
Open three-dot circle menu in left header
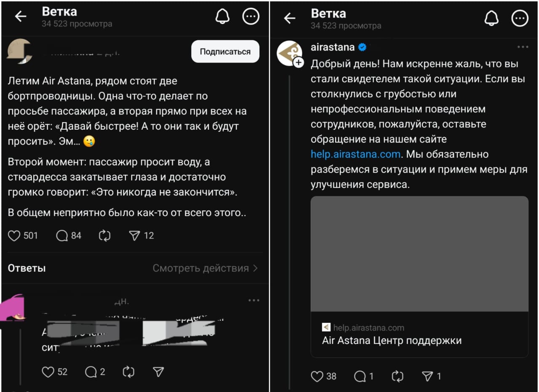click(x=251, y=16)
